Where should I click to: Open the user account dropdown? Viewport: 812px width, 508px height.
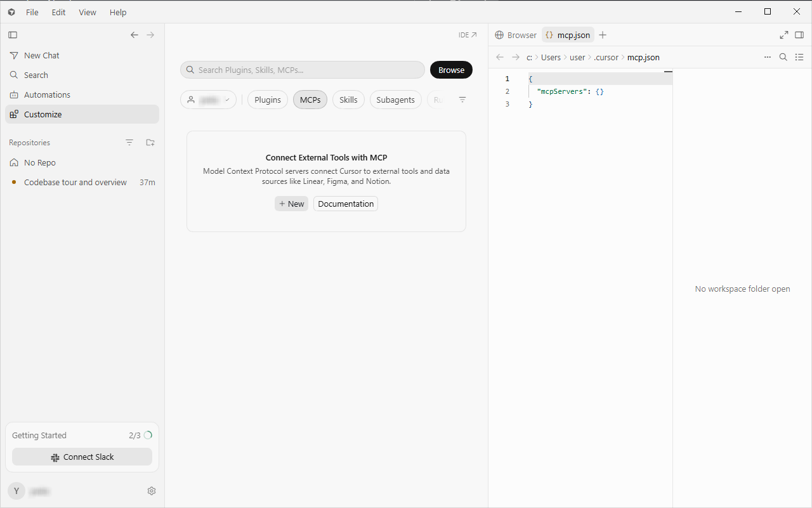pos(208,100)
